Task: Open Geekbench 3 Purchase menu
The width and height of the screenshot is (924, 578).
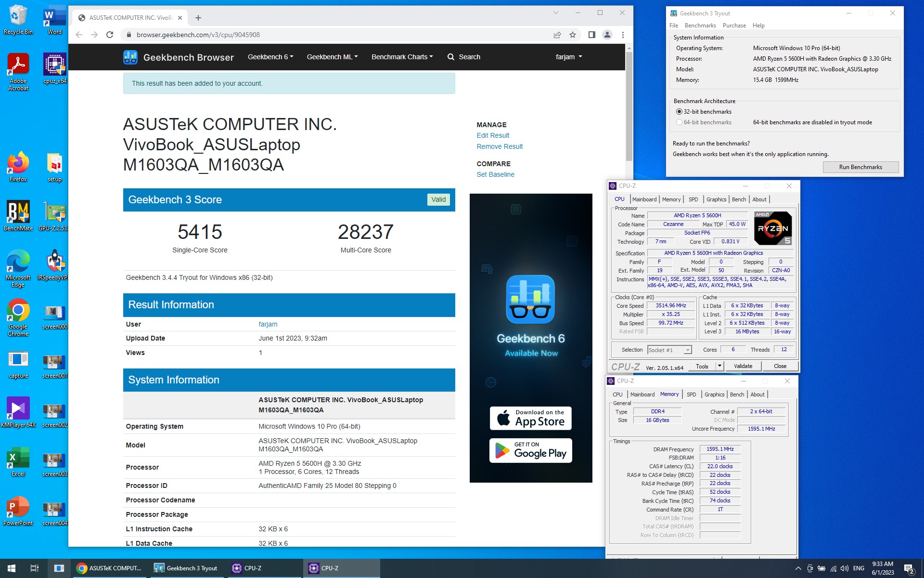Action: [x=734, y=26]
